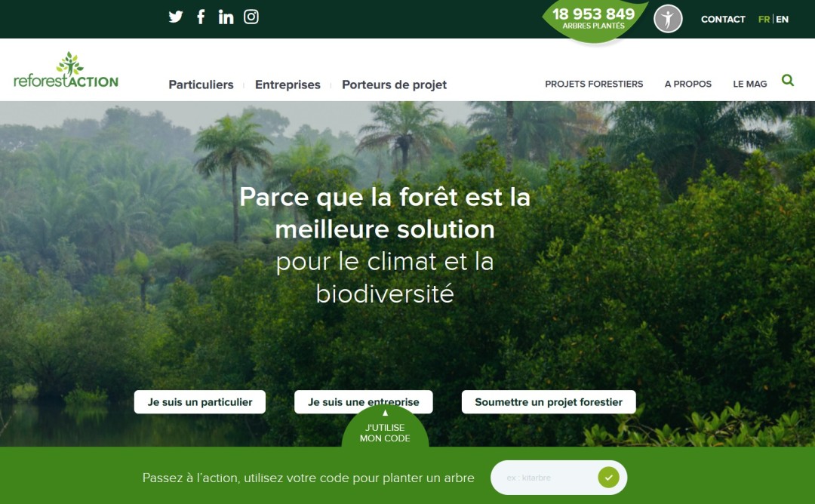Click Je suis un particulier button

[x=199, y=402]
